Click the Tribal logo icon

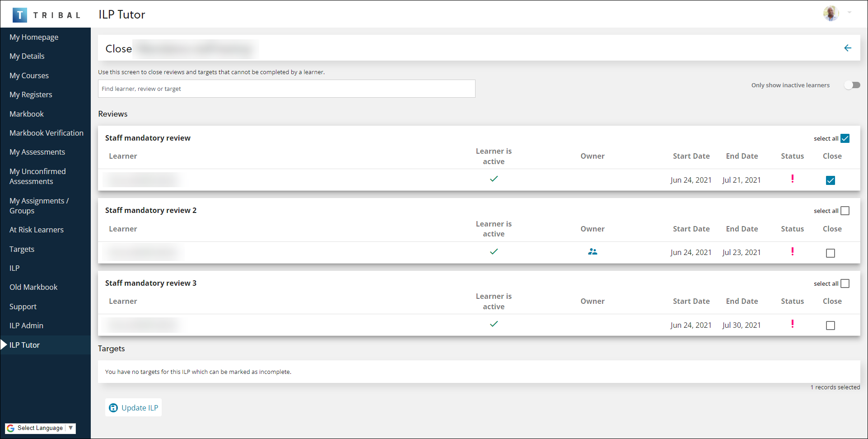coord(19,15)
